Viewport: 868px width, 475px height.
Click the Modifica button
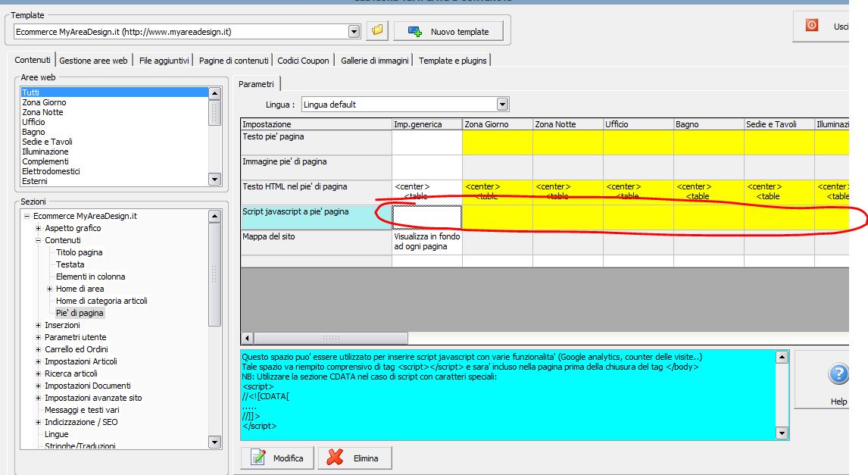277,458
